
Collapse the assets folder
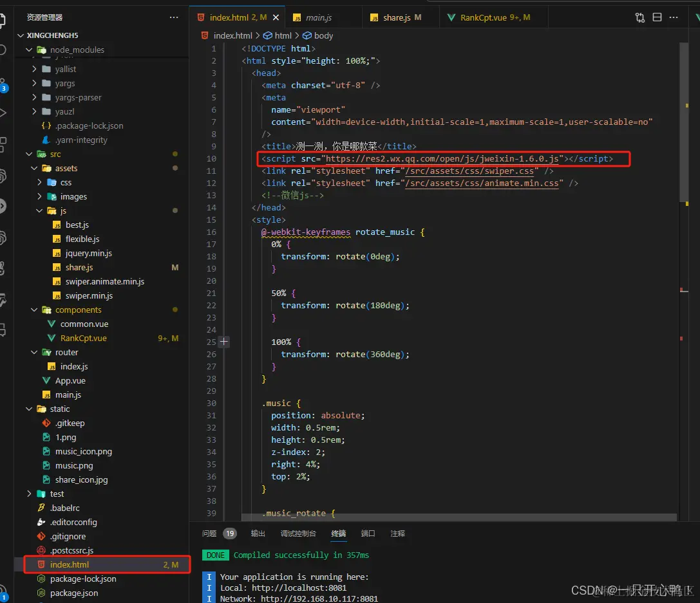tap(34, 168)
